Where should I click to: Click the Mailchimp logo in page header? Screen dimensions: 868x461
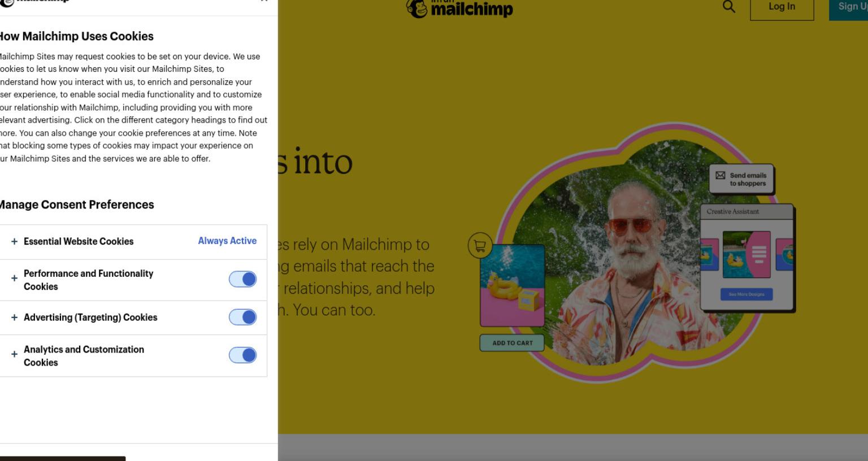coord(459,8)
